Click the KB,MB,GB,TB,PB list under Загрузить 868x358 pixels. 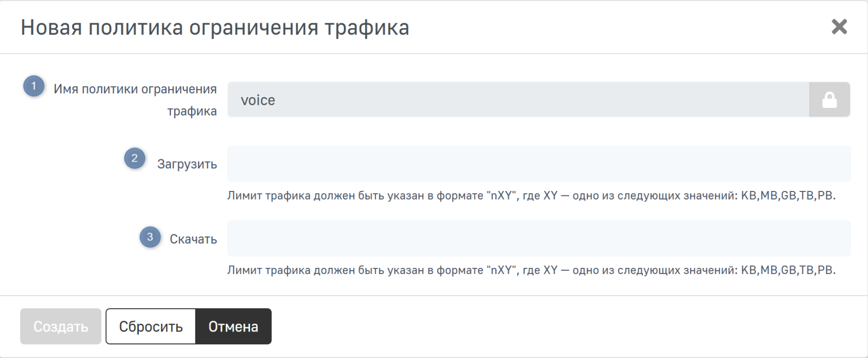coord(788,196)
